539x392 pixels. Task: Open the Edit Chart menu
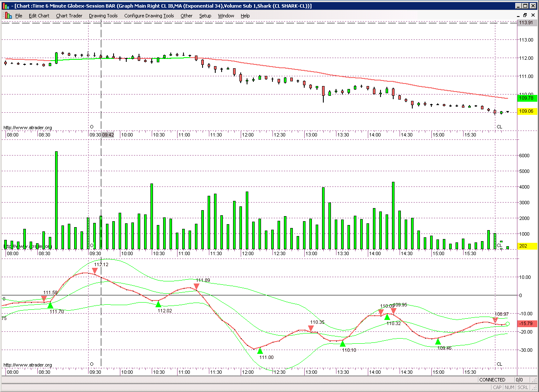[x=39, y=16]
